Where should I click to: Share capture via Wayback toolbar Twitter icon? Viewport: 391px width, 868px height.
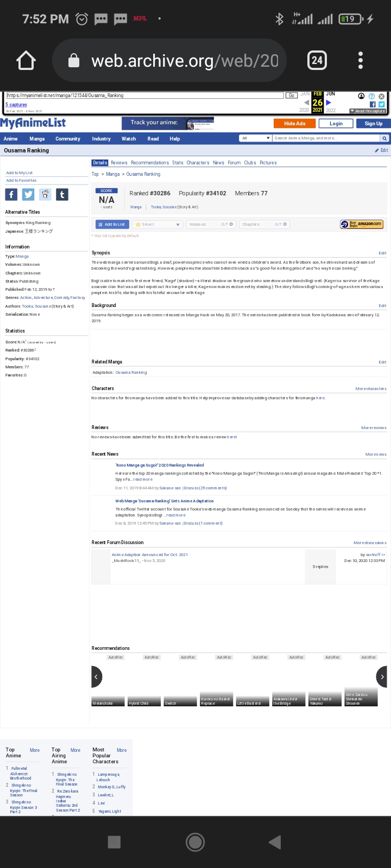[381, 104]
